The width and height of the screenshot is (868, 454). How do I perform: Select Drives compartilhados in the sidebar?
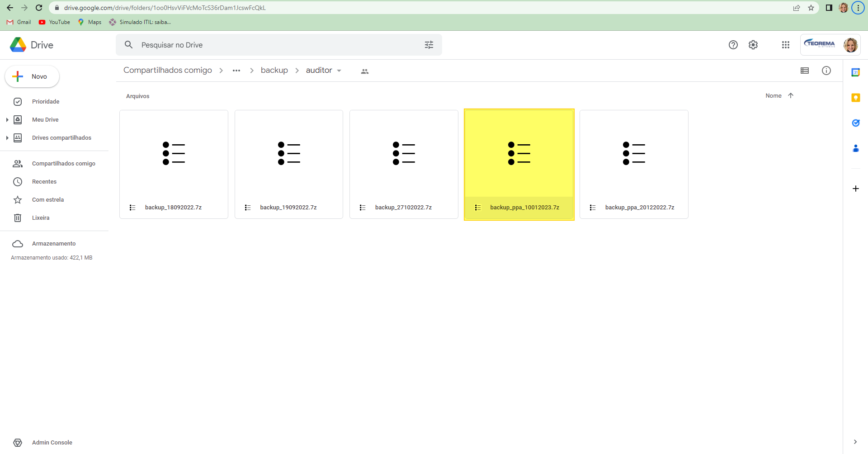pyautogui.click(x=61, y=138)
